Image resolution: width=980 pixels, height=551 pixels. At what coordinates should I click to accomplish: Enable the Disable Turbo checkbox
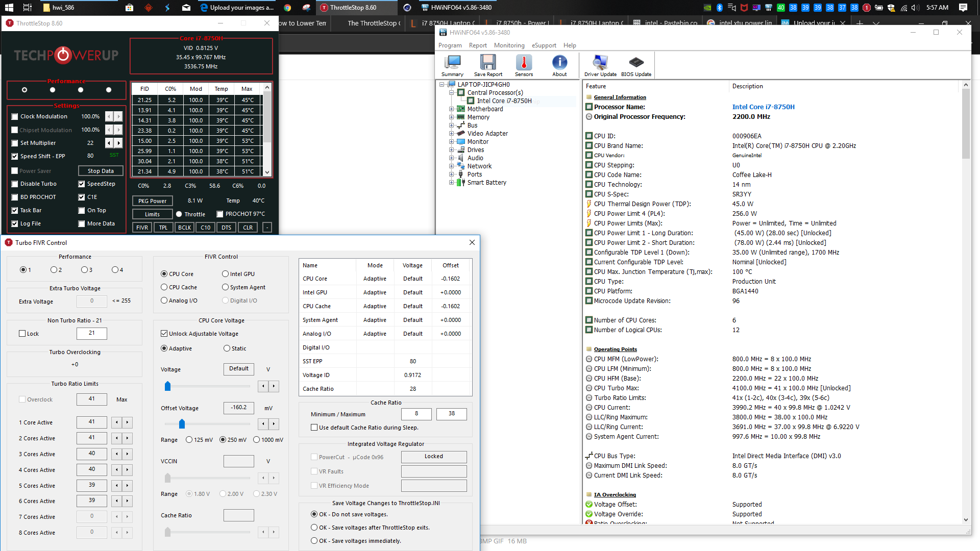coord(15,184)
